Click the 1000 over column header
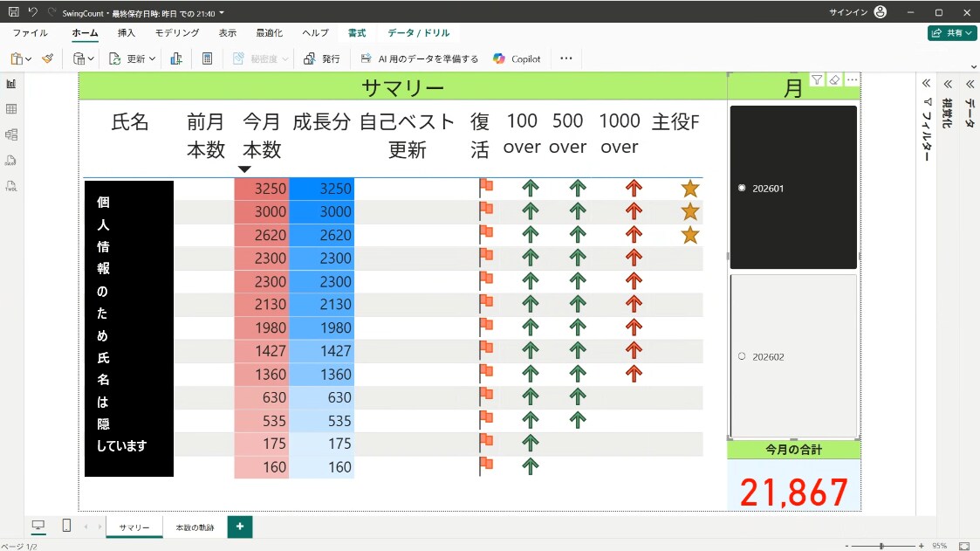980x551 pixels. click(x=620, y=134)
